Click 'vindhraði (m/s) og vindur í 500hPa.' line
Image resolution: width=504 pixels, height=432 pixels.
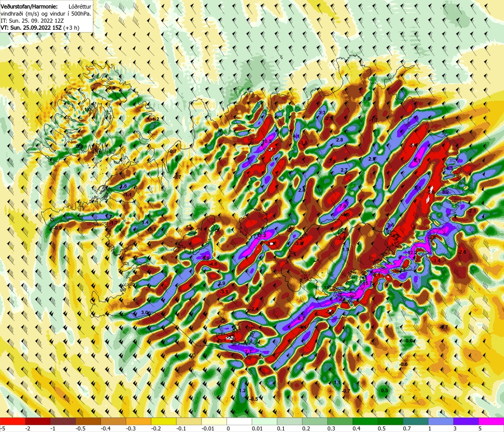[46, 14]
